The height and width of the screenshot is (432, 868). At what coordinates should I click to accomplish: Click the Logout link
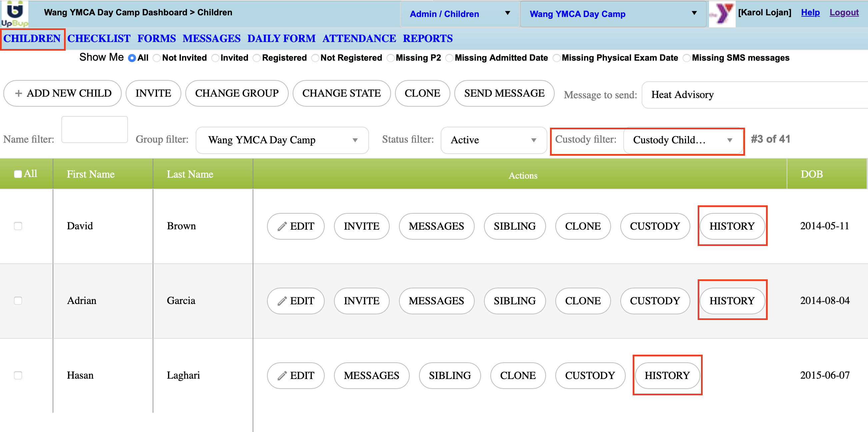(x=843, y=12)
